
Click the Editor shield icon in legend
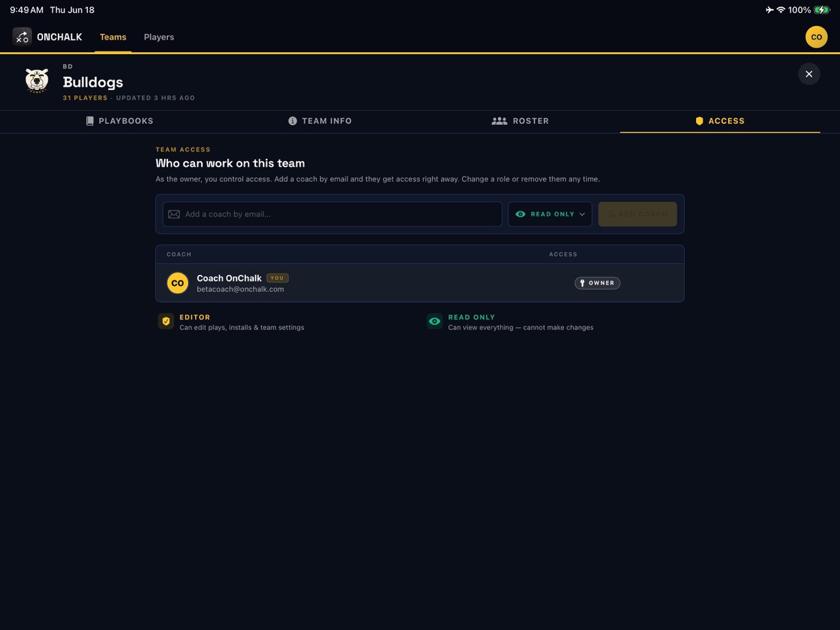click(x=166, y=322)
